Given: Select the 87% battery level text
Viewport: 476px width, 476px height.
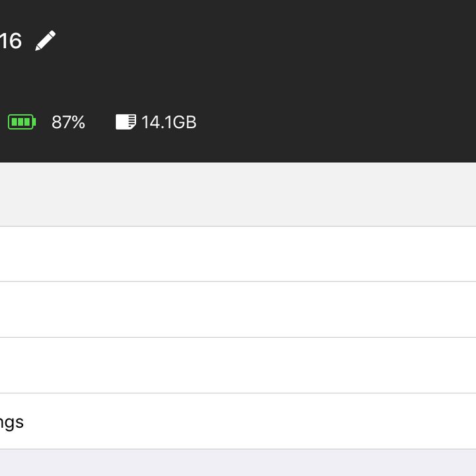Looking at the screenshot, I should pyautogui.click(x=68, y=122).
